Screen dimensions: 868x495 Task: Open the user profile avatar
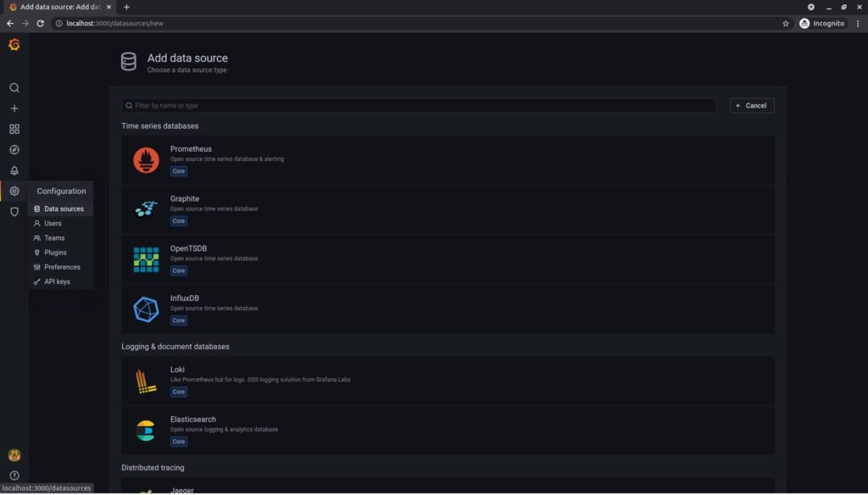[x=14, y=455]
